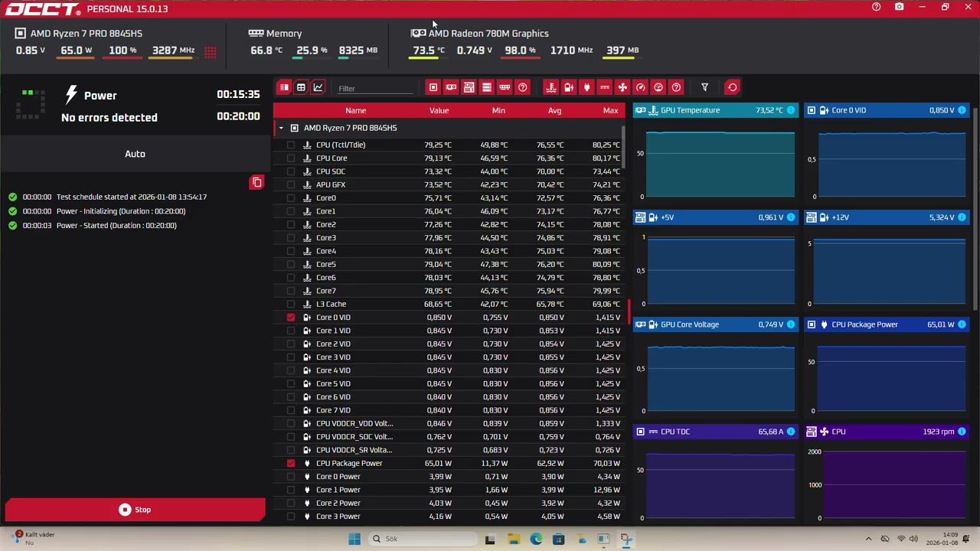Viewport: 980px width, 551px height.
Task: Check the Core7 temperature row checkbox
Action: tap(291, 291)
